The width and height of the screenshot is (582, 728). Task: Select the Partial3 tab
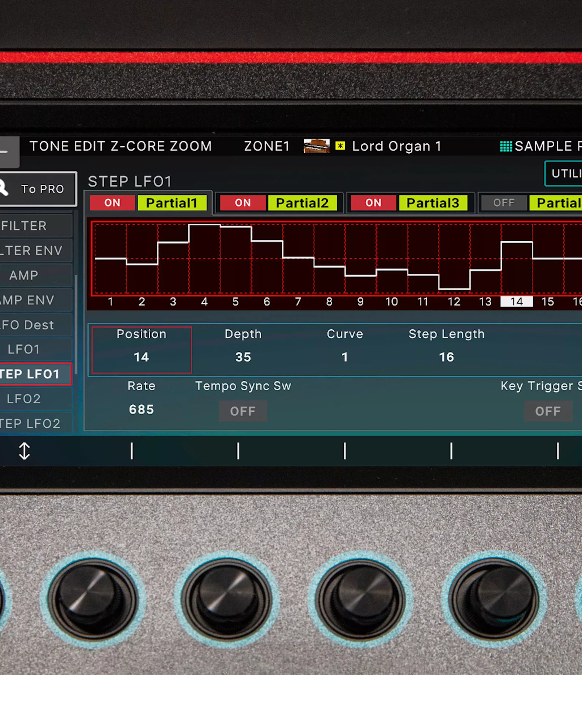pos(433,203)
